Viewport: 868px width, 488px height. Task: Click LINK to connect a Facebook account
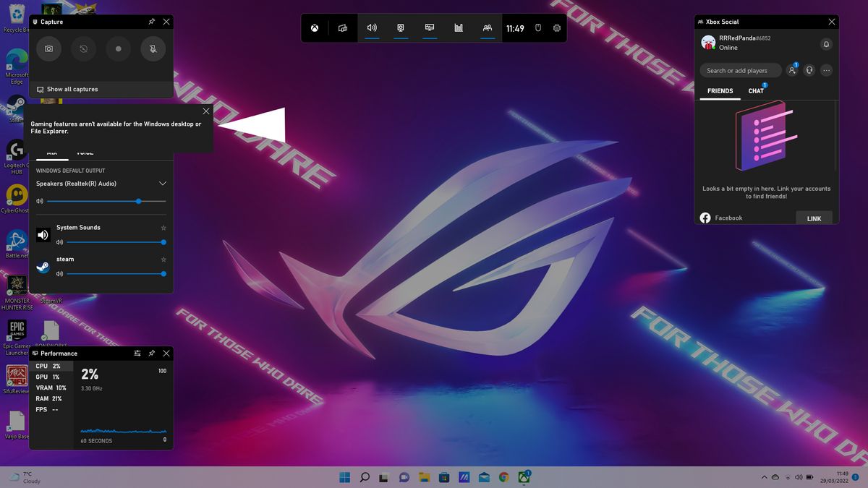tap(814, 218)
